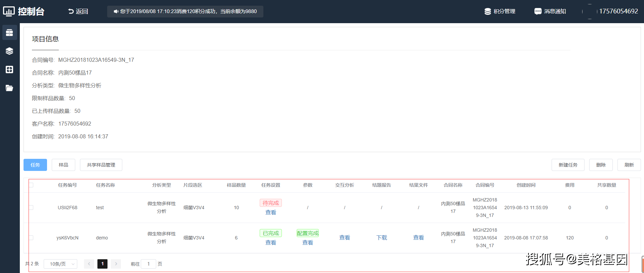Open the layers sidebar icon
The image size is (644, 273).
9,51
